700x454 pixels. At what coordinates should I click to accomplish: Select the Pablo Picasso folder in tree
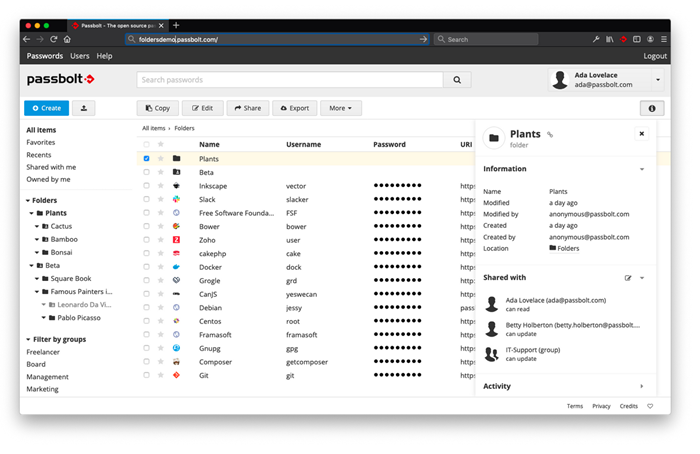coord(79,317)
